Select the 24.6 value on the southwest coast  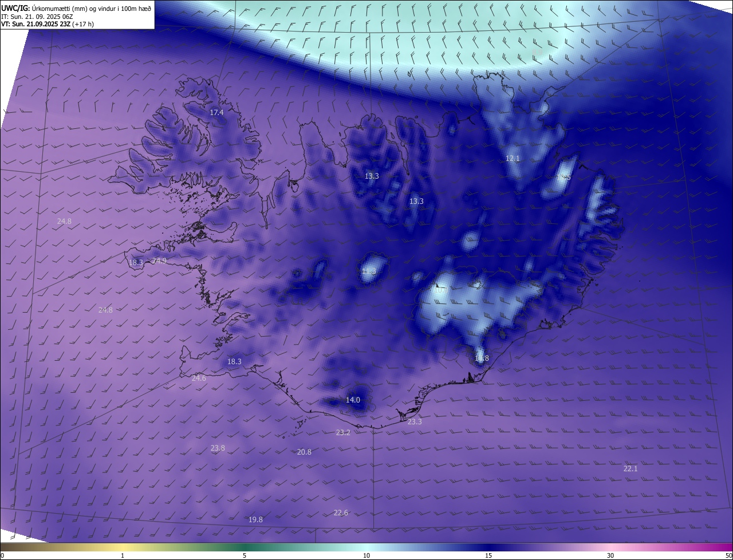pyautogui.click(x=199, y=378)
